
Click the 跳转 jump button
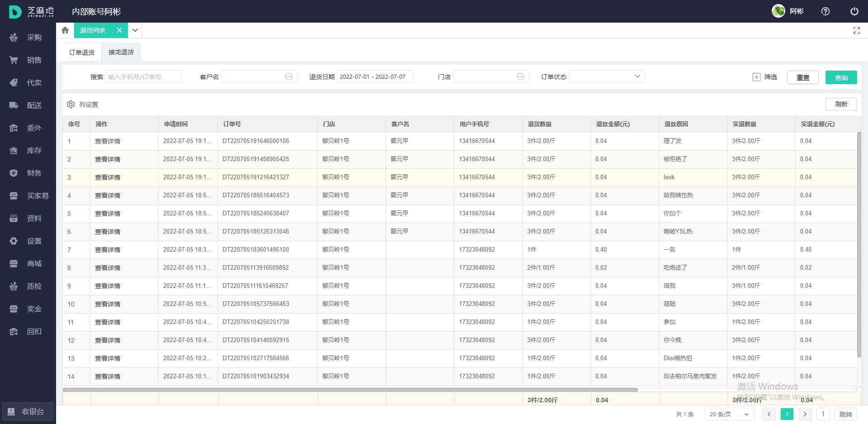coord(845,414)
